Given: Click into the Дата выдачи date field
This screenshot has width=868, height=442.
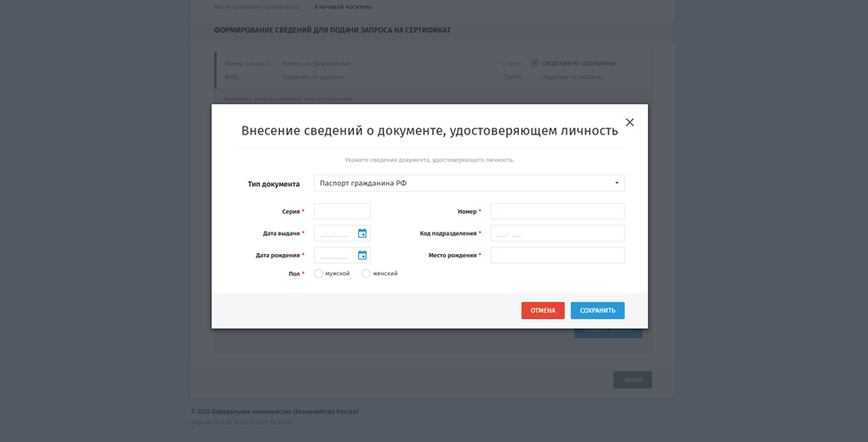Looking at the screenshot, I should tap(334, 233).
